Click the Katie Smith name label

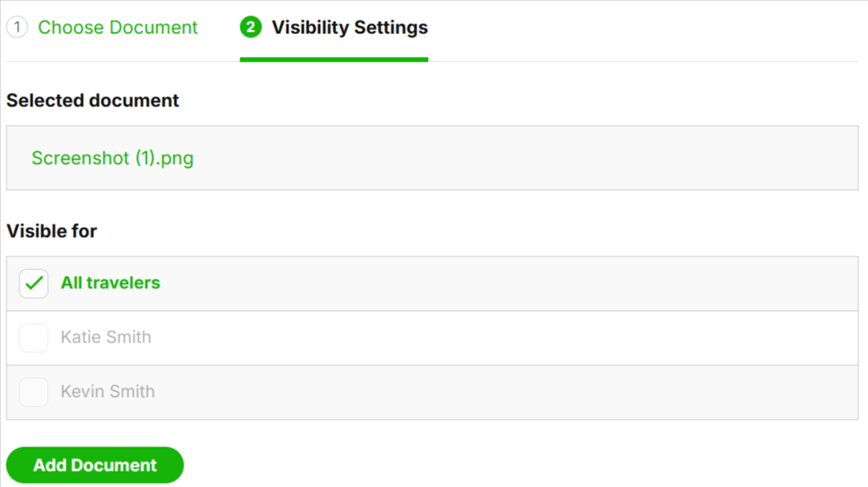pyautogui.click(x=106, y=338)
